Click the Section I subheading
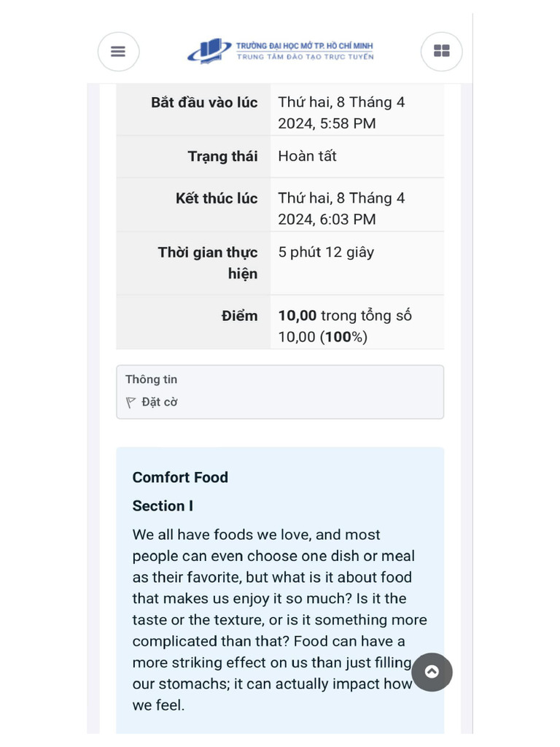The width and height of the screenshot is (560, 747). click(163, 506)
